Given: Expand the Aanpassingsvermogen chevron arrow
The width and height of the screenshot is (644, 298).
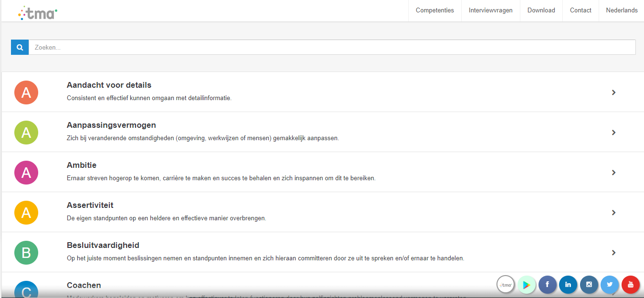Looking at the screenshot, I should click(x=614, y=133).
